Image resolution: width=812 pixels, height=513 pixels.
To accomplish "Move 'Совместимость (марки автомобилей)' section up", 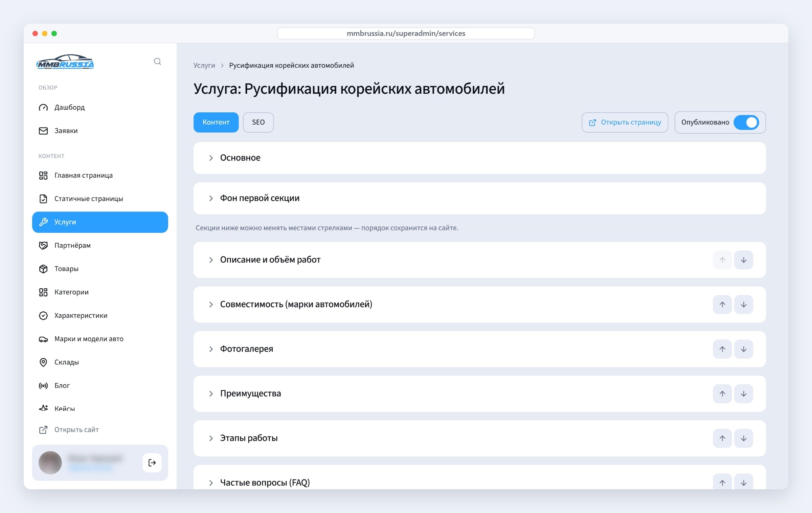I will 722,305.
